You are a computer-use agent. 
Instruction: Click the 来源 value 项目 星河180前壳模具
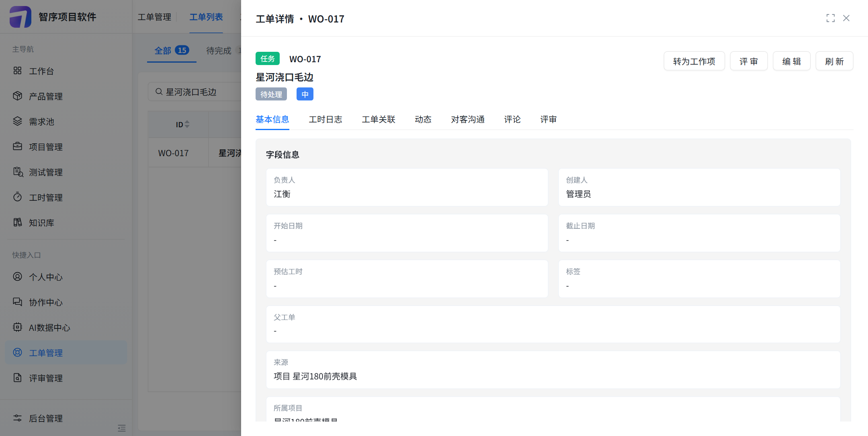coord(315,376)
